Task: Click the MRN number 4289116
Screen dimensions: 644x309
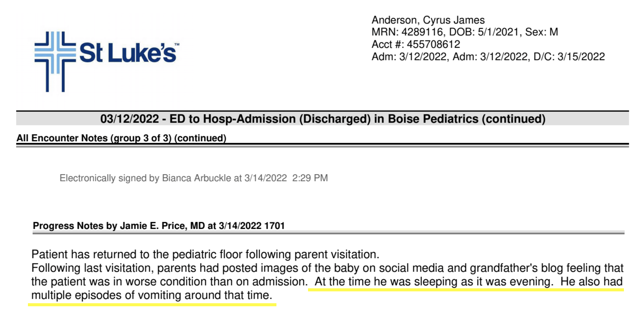Action: (x=422, y=32)
